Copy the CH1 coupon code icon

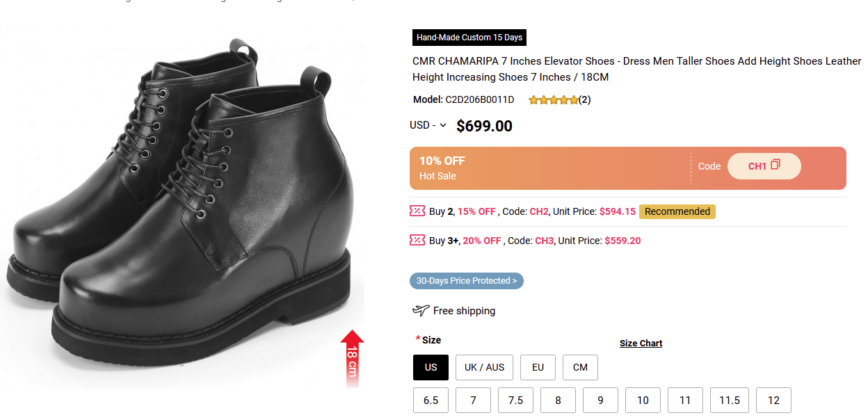click(775, 165)
